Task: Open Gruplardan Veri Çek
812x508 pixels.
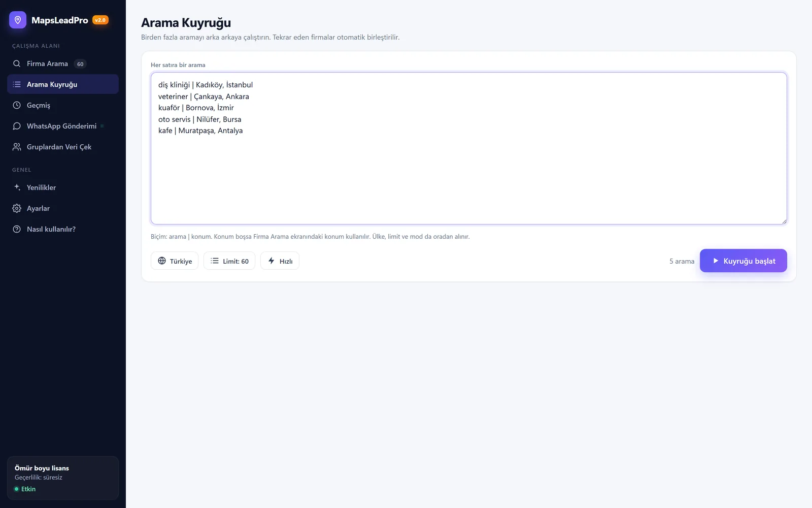Action: pos(63,147)
